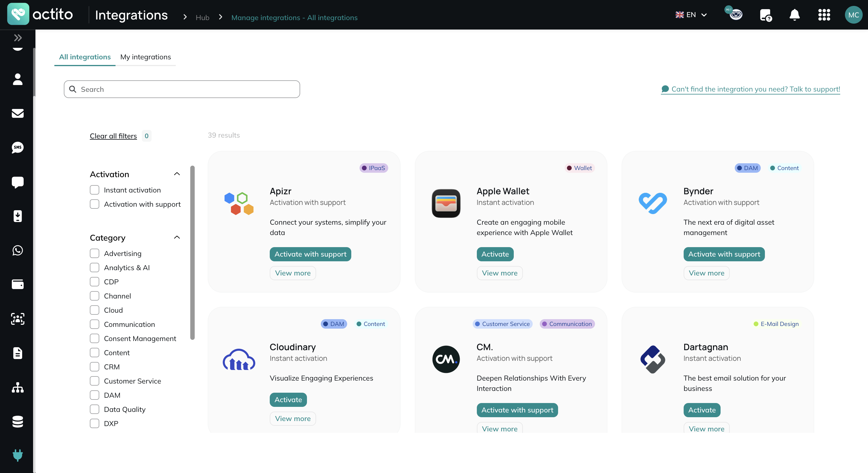Click View more on Apple Wallet card

point(500,273)
